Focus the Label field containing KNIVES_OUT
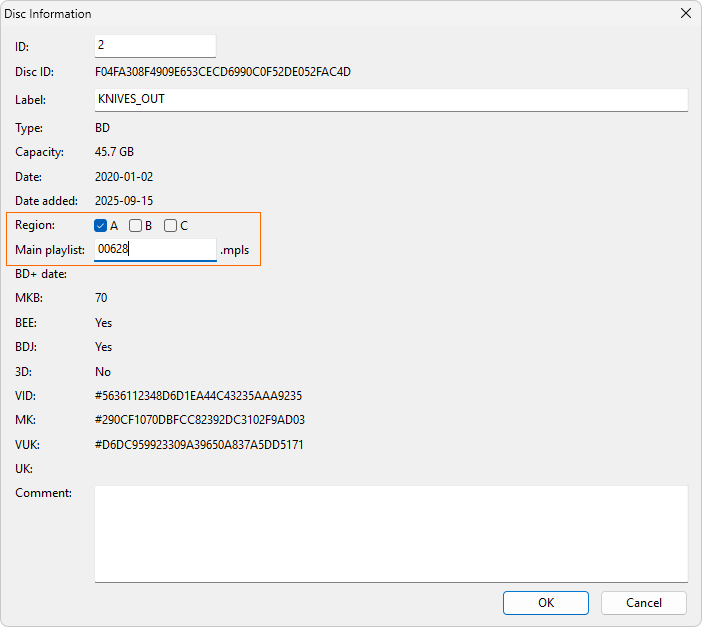Screen dimensions: 702x627 pyautogui.click(x=390, y=100)
